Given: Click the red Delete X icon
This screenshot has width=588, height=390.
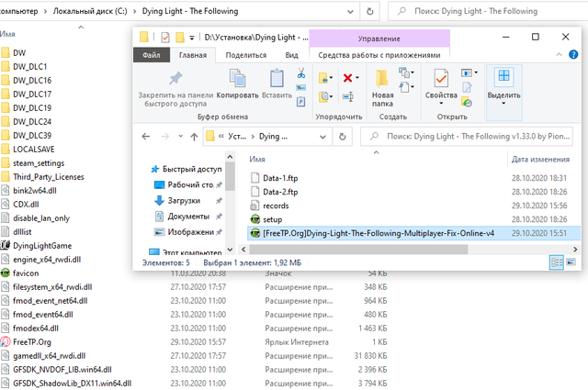Looking at the screenshot, I should pyautogui.click(x=347, y=78).
